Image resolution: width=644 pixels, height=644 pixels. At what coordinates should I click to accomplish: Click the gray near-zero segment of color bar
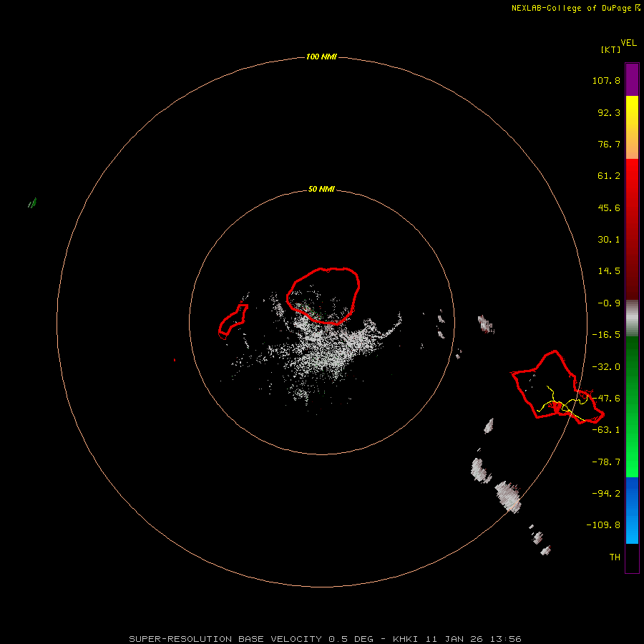click(x=632, y=316)
